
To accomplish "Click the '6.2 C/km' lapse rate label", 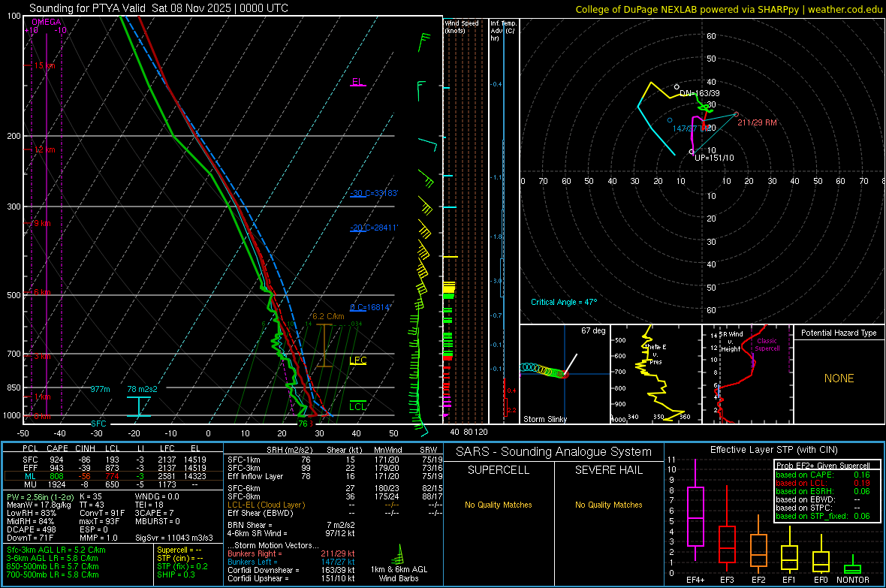I will tap(328, 317).
